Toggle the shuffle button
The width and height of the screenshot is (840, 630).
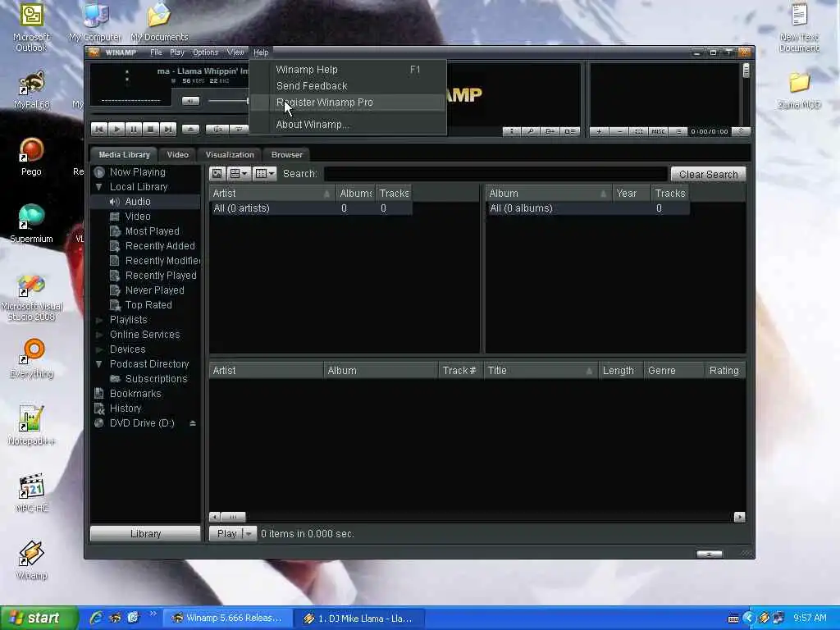(x=217, y=129)
